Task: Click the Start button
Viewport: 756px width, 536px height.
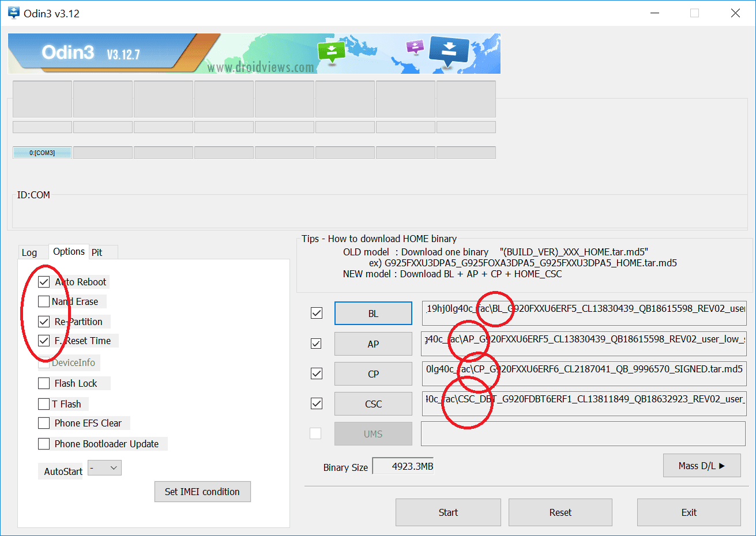Action: pos(448,512)
